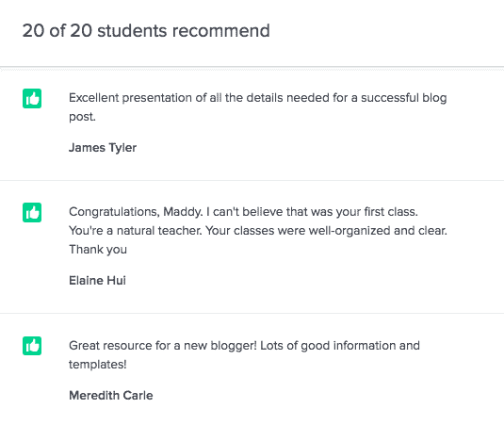Click the thumbs-up icon beside Meredith Carle's review
Image resolution: width=504 pixels, height=425 pixels.
32,346
